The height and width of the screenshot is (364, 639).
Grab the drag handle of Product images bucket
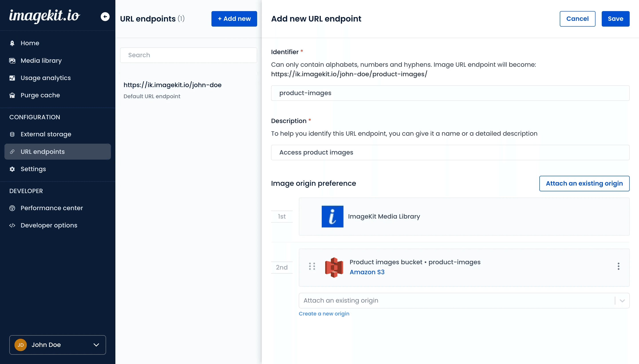click(312, 266)
